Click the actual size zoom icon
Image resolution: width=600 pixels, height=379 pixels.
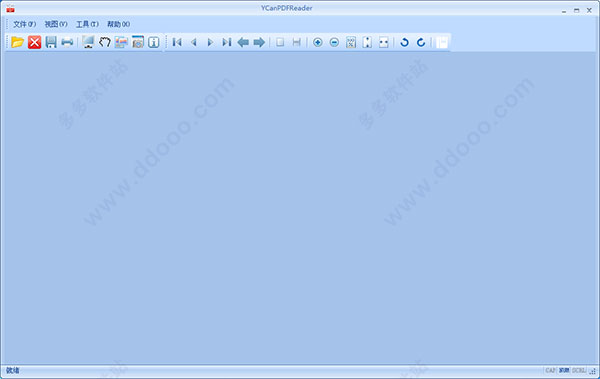click(351, 42)
